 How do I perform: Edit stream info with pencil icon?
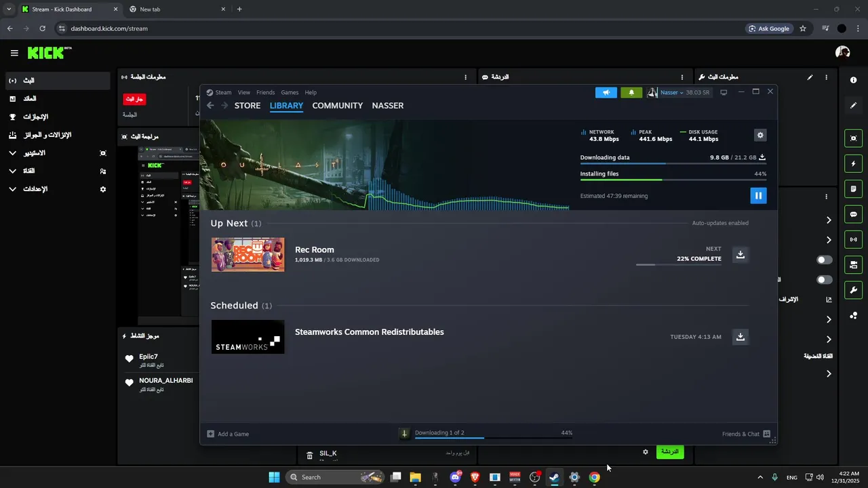point(810,77)
